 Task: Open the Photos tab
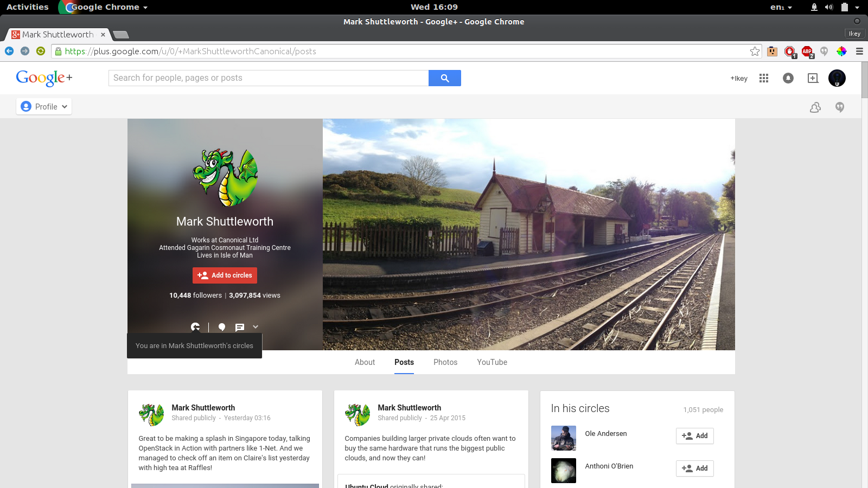tap(445, 362)
